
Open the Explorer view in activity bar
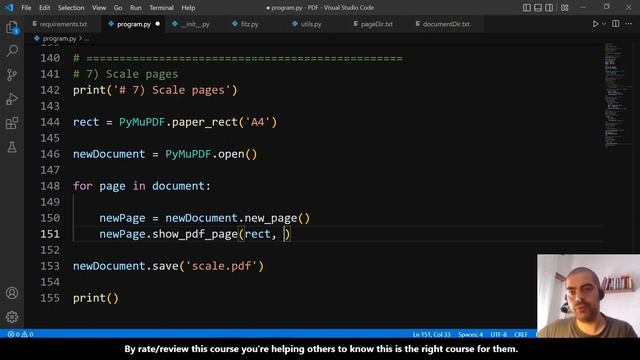point(12,28)
